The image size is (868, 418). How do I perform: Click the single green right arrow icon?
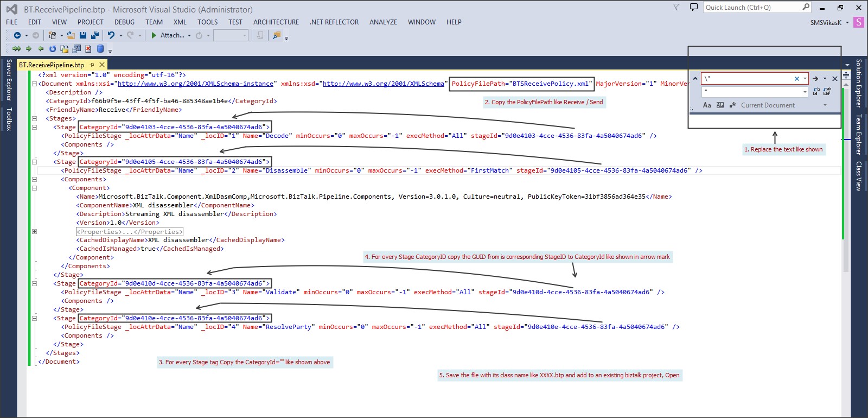(x=29, y=49)
